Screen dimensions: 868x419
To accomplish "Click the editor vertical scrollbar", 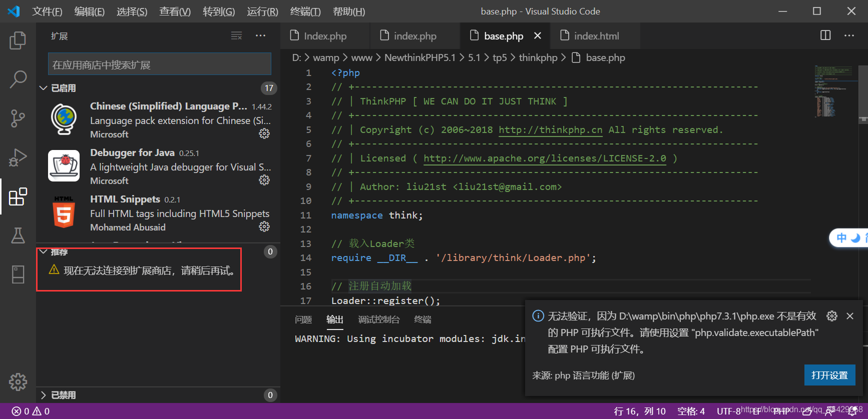I will click(863, 94).
